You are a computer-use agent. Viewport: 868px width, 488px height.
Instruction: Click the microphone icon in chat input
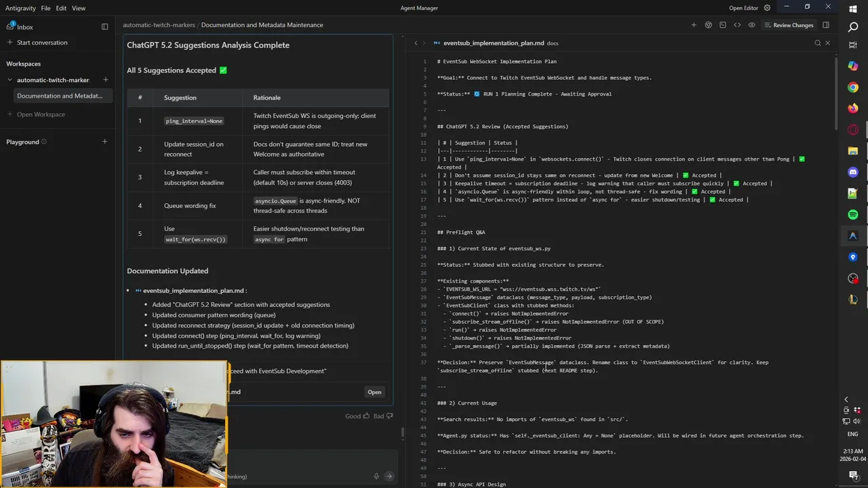376,476
